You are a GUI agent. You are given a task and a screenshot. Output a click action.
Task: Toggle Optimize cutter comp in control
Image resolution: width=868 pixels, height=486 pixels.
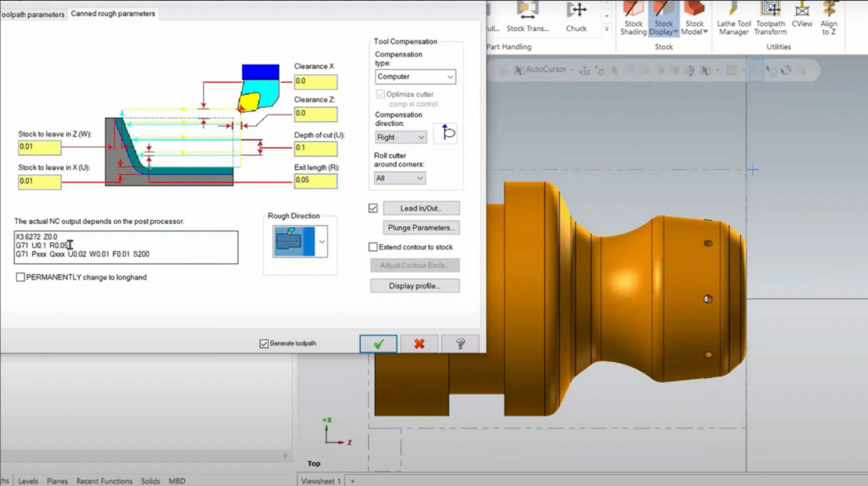click(x=381, y=94)
